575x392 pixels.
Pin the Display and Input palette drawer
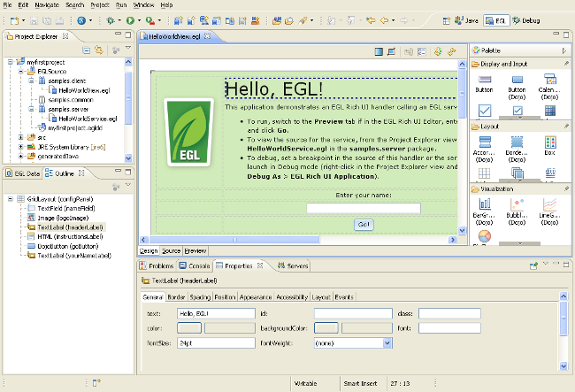tap(566, 64)
